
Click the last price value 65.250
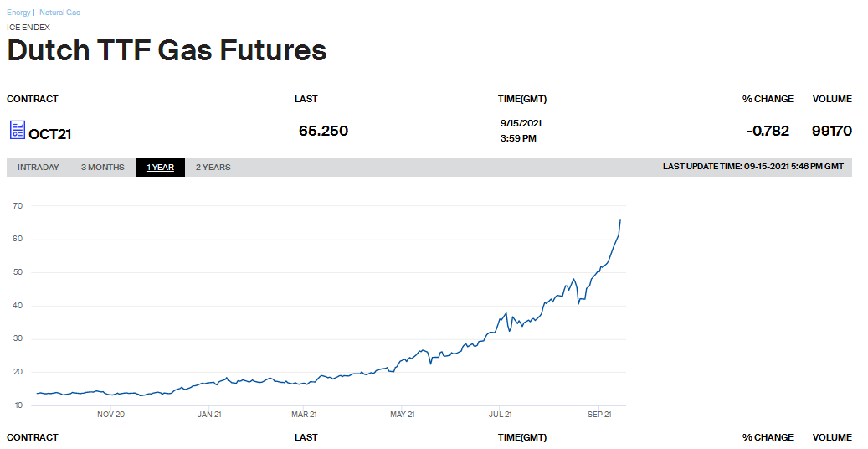[323, 131]
